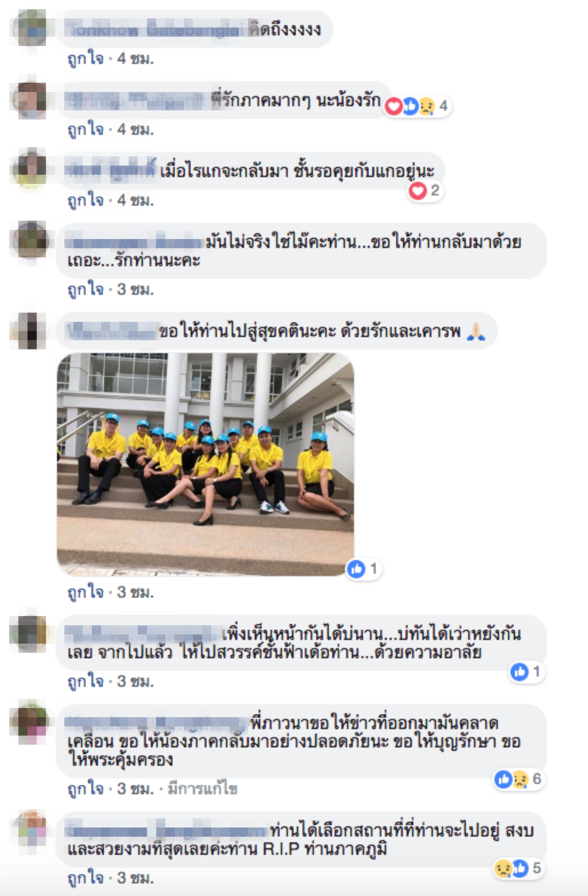Like the comment under the group photo
The width and height of the screenshot is (588, 896).
coord(86,592)
